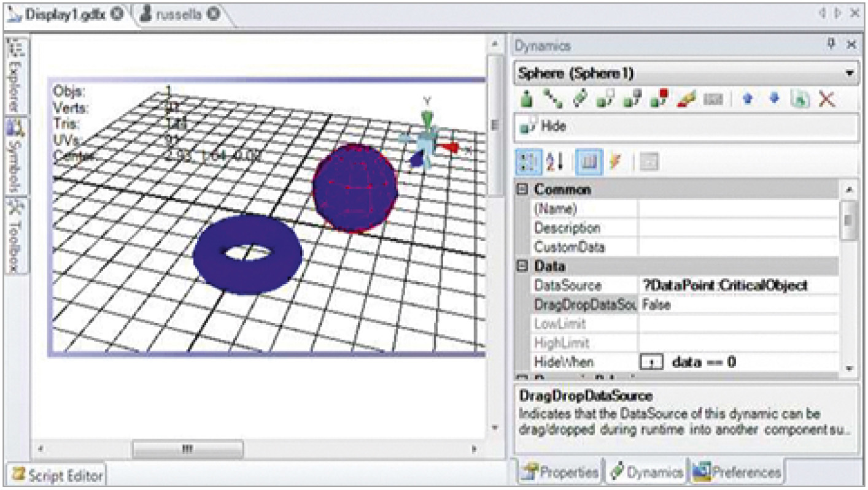Click the canvas vertical scroll down arrow

click(x=494, y=427)
